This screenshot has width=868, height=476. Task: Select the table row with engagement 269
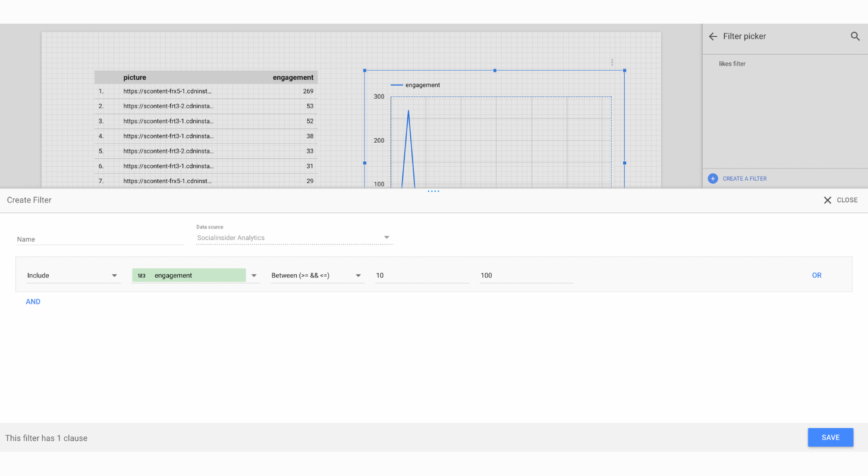click(x=206, y=92)
